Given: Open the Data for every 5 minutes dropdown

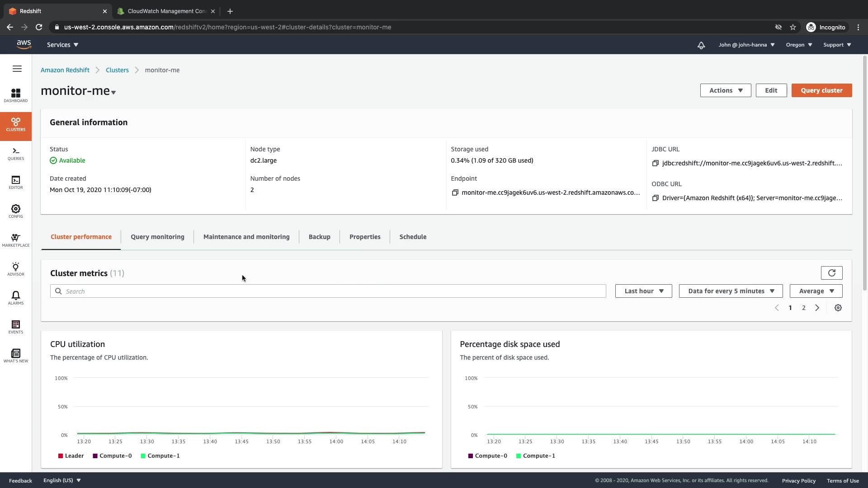Looking at the screenshot, I should 731,291.
